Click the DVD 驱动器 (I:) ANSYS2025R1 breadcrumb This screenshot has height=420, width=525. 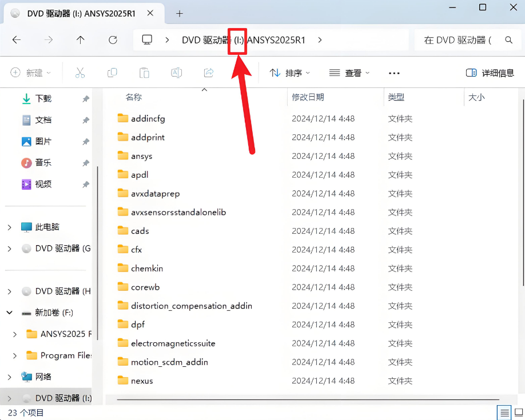[244, 40]
